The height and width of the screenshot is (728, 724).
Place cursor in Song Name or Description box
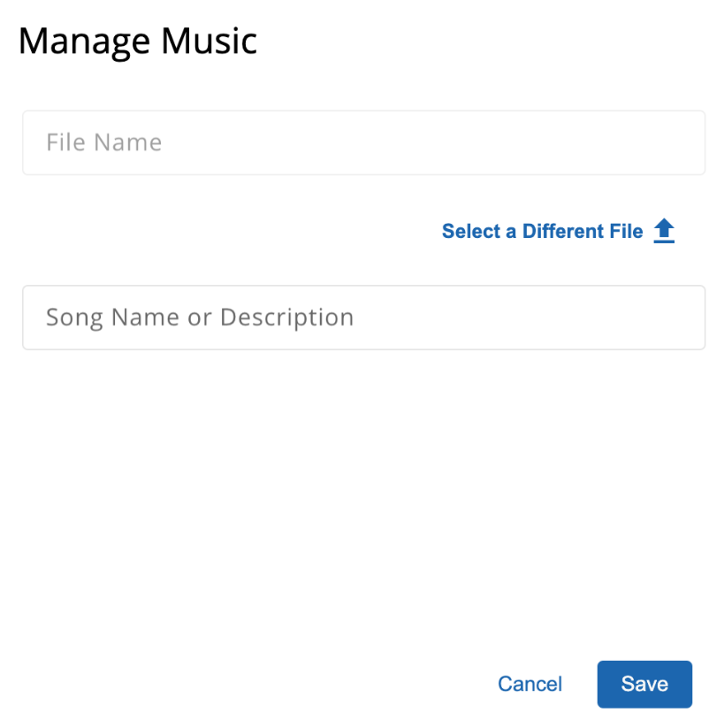pos(364,318)
